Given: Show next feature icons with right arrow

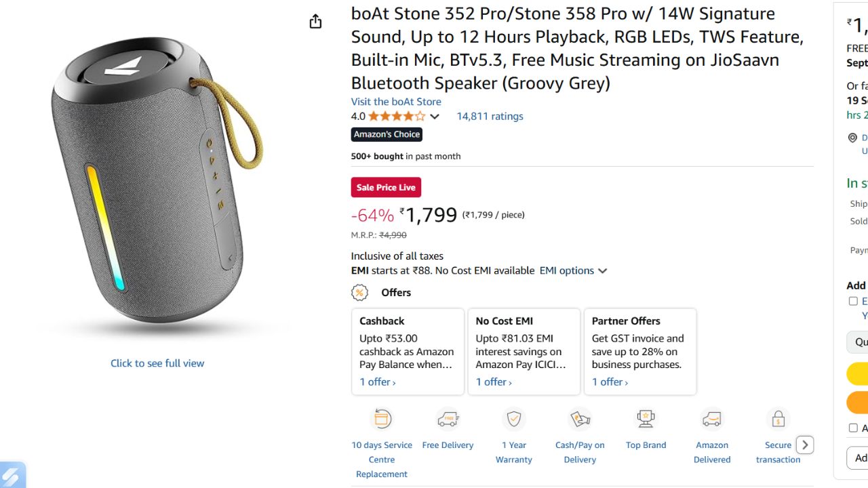Looking at the screenshot, I should click(805, 445).
